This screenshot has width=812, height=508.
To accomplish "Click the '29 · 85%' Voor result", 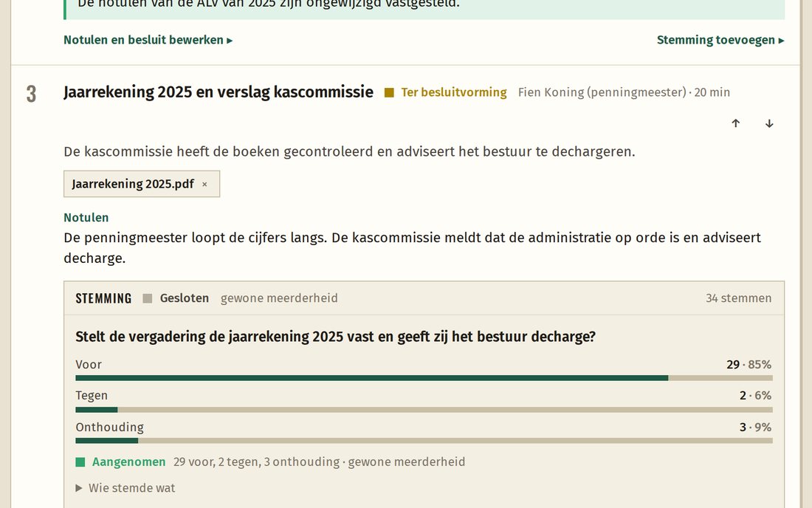I will tap(749, 365).
